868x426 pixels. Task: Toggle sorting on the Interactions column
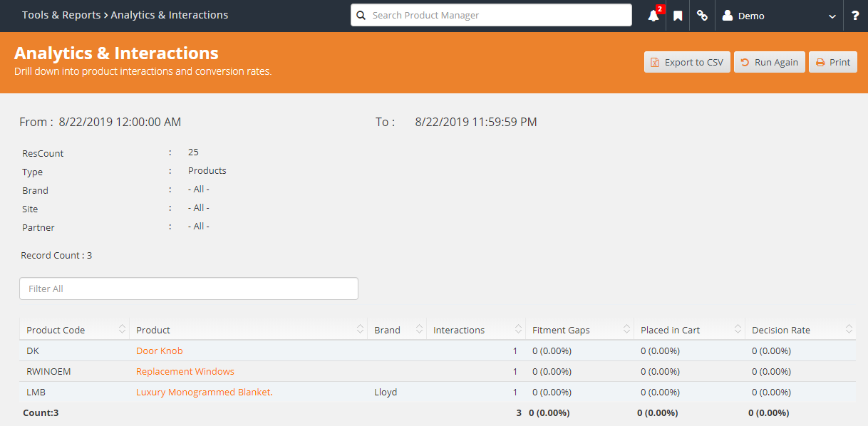pos(520,329)
